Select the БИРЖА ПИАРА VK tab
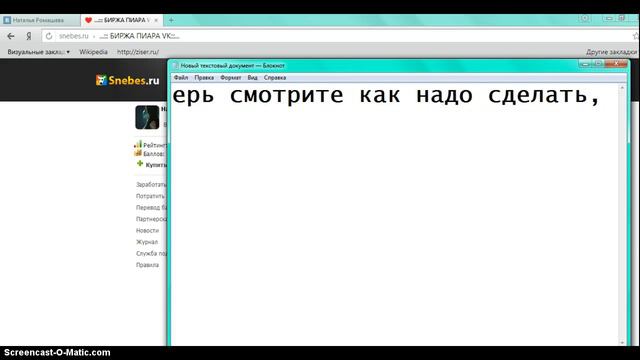 pyautogui.click(x=122, y=20)
